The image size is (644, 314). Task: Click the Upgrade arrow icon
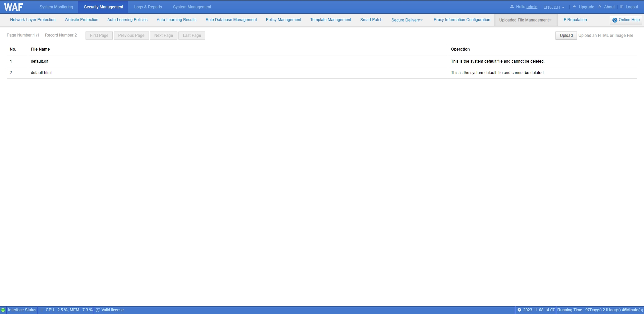(574, 7)
